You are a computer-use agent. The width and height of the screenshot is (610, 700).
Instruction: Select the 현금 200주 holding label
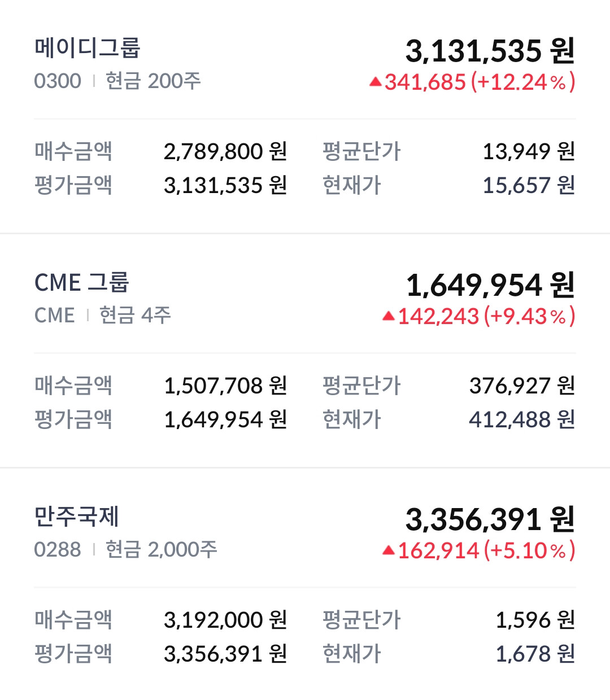pyautogui.click(x=153, y=81)
